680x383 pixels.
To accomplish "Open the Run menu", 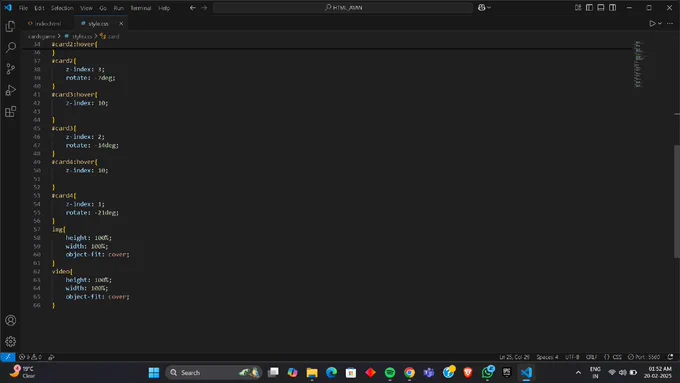I will click(118, 8).
